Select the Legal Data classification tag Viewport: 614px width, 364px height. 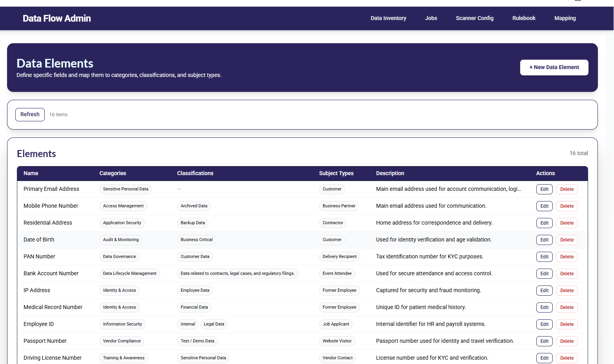tap(214, 324)
